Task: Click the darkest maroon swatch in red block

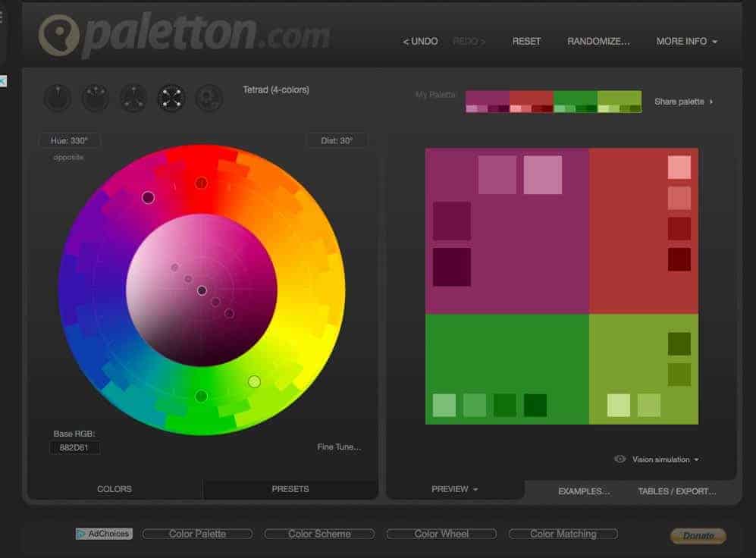Action: 679,259
